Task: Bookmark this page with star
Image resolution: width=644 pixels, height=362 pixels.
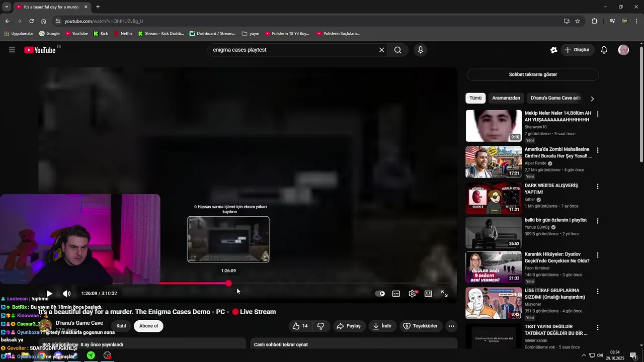Action: pyautogui.click(x=578, y=21)
